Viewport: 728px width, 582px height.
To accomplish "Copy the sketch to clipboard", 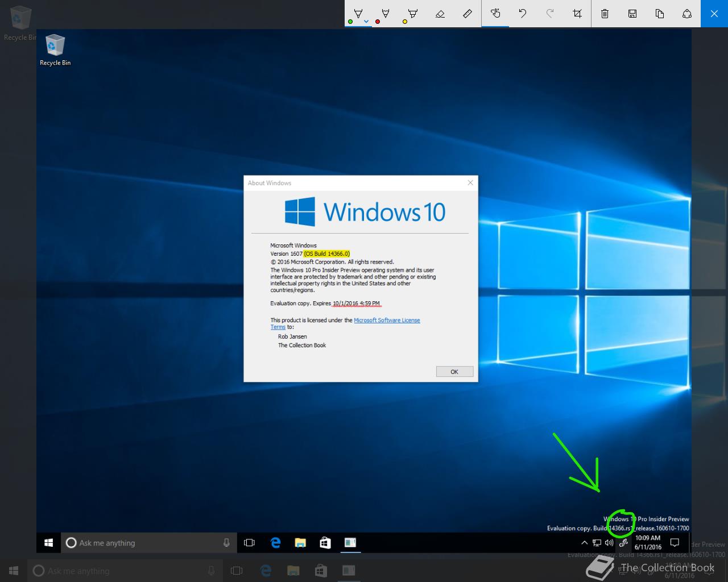I will coord(660,14).
